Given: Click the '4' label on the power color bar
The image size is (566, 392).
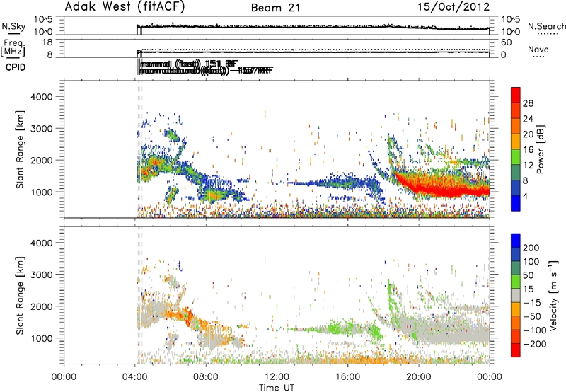Looking at the screenshot, I should (x=525, y=197).
